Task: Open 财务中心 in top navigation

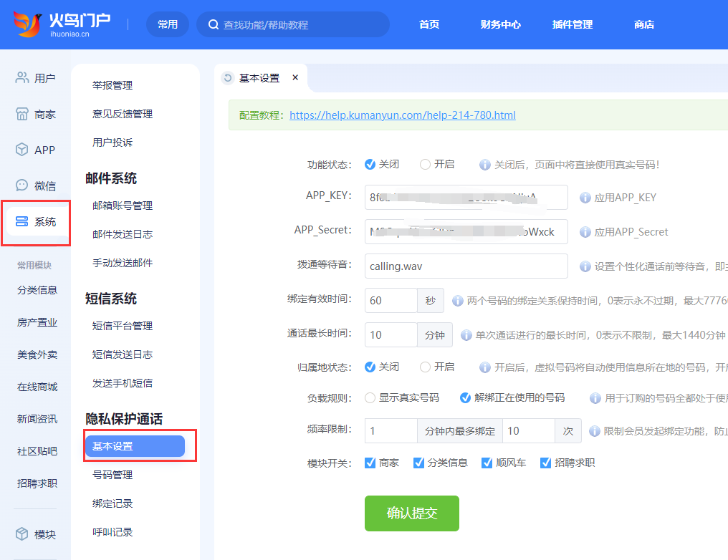Action: pyautogui.click(x=500, y=24)
